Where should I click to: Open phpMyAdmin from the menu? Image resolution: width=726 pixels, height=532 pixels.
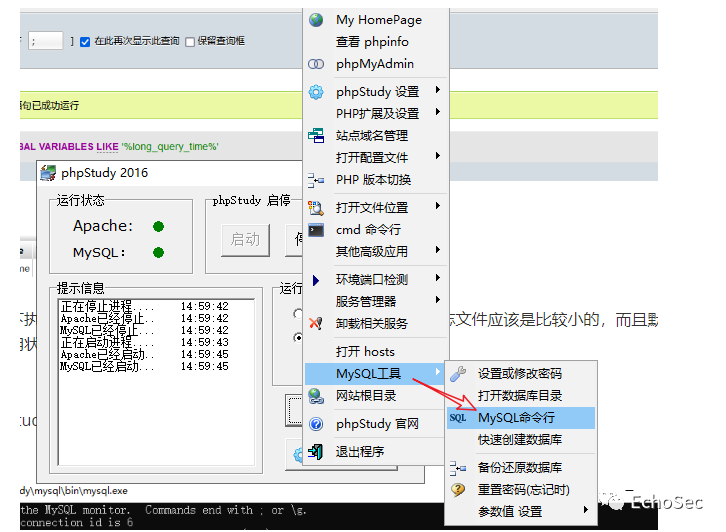[x=376, y=64]
